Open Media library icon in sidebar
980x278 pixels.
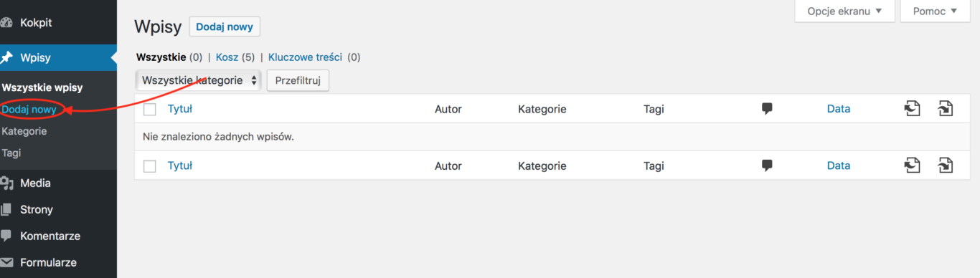coord(6,183)
